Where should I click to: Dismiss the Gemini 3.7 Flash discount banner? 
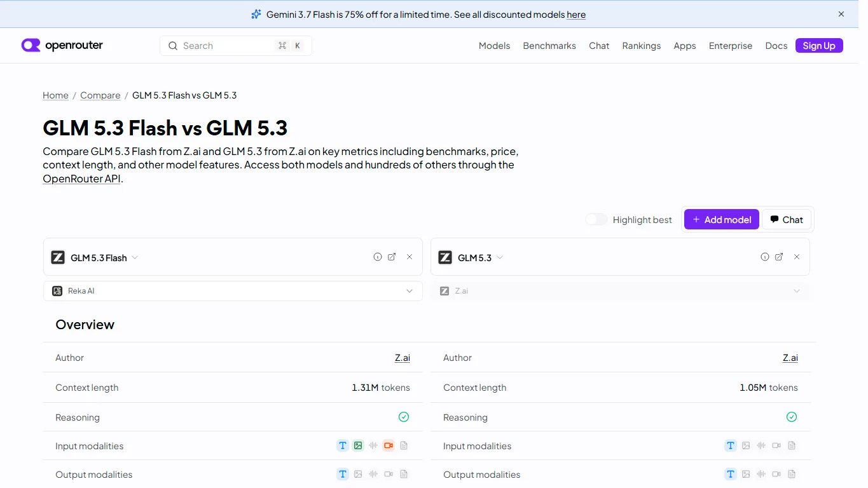pyautogui.click(x=841, y=14)
